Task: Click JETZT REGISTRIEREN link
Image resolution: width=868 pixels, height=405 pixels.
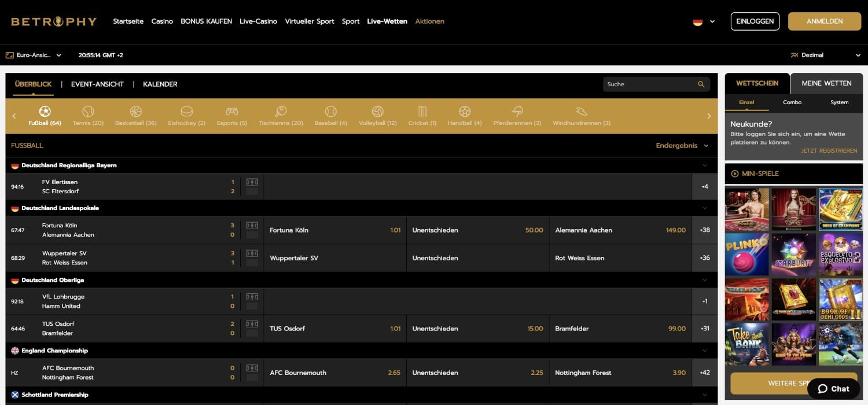Action: tap(829, 151)
